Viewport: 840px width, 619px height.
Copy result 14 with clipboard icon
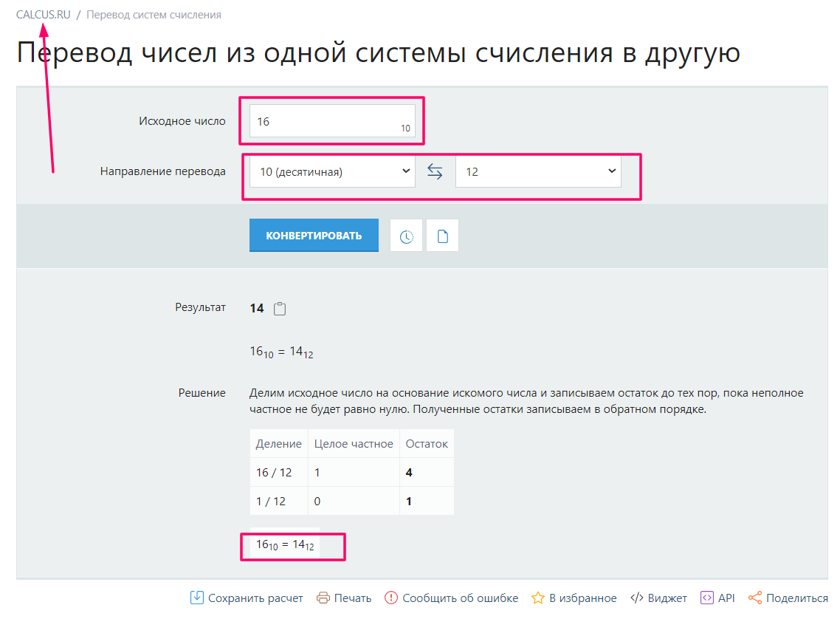click(x=280, y=309)
